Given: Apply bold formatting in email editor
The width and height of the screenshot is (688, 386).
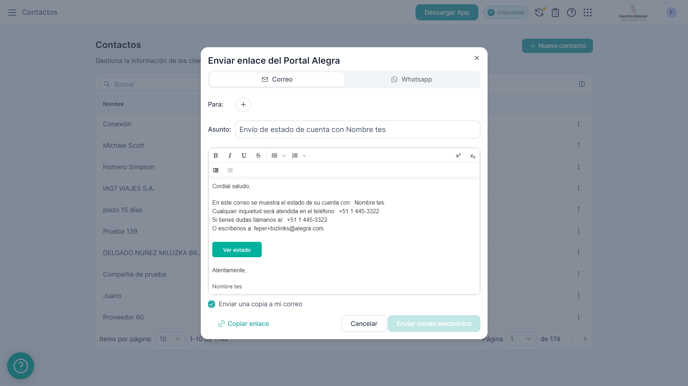Looking at the screenshot, I should 215,156.
